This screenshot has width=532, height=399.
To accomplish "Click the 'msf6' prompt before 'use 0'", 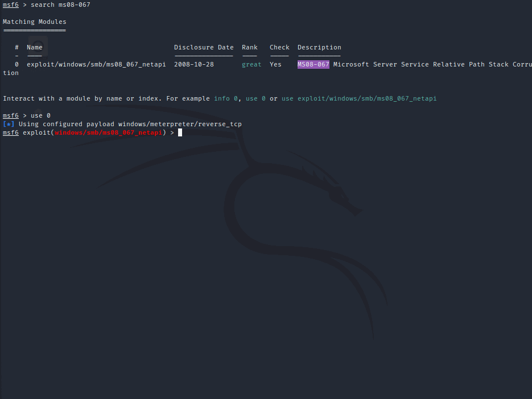I will pos(10,115).
